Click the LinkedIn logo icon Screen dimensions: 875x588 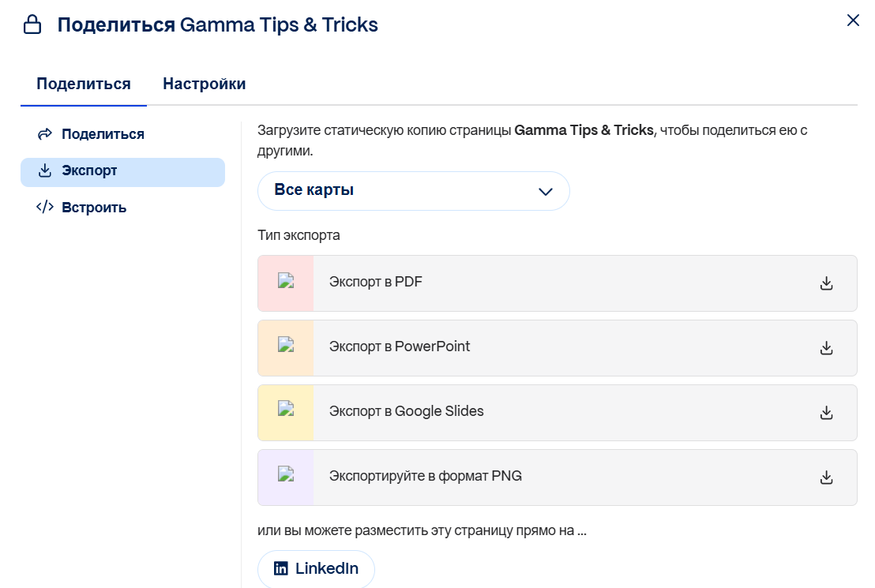(x=283, y=567)
